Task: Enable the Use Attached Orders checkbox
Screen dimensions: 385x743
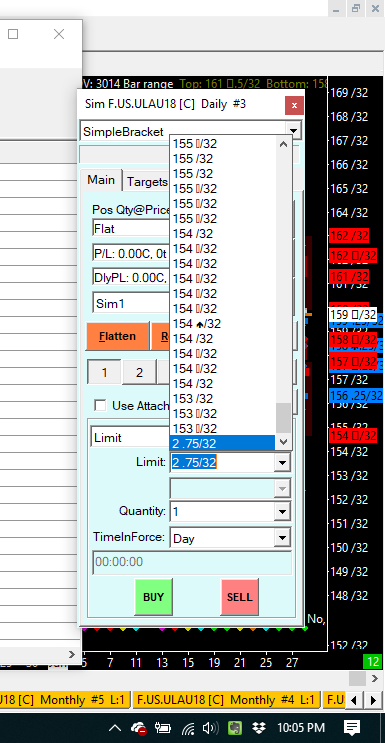Action: pyautogui.click(x=100, y=405)
